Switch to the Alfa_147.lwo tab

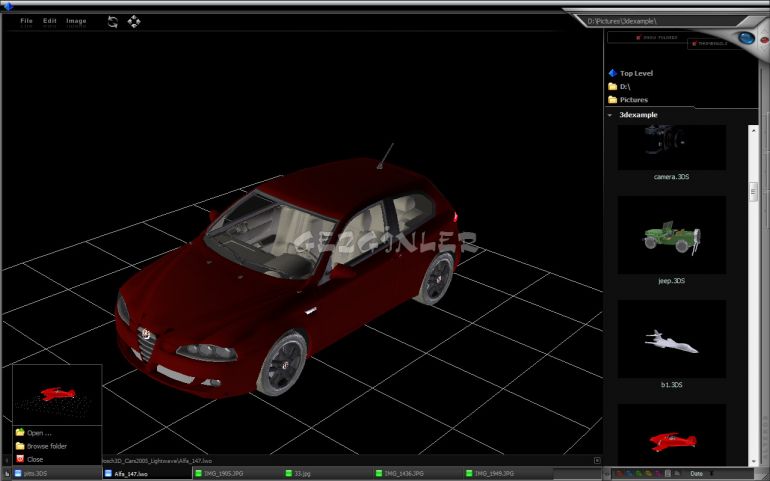coord(146,474)
